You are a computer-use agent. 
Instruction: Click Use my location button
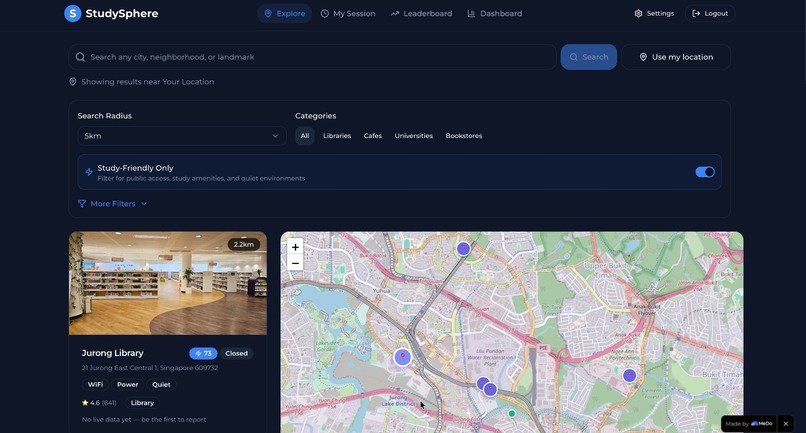[x=676, y=57]
